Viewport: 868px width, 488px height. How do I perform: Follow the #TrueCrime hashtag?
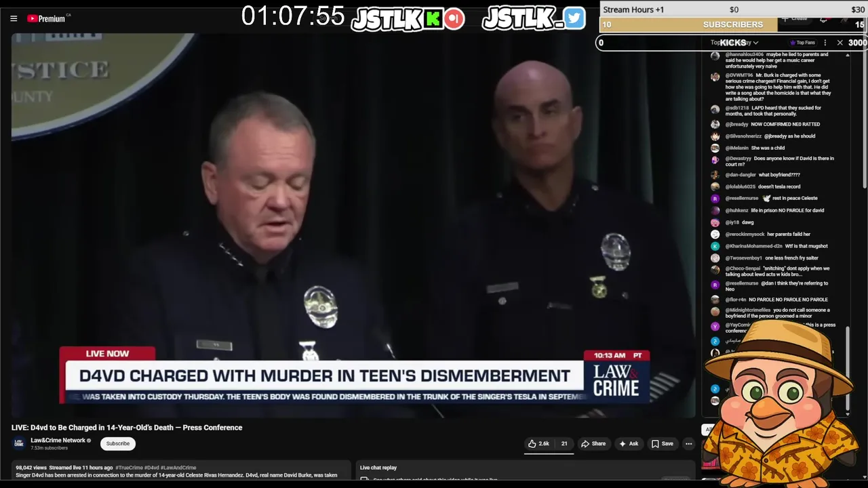point(129,468)
